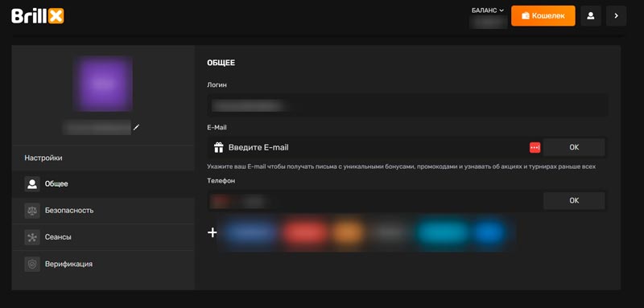Click the ОБЩЕЕ section title

click(221, 64)
